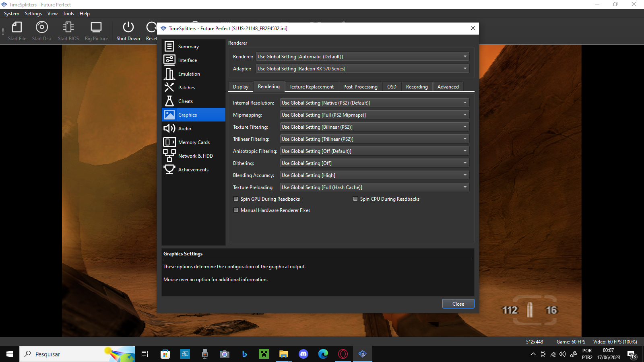Click the Close button in the dialog
This screenshot has width=644, height=362.
pyautogui.click(x=458, y=304)
